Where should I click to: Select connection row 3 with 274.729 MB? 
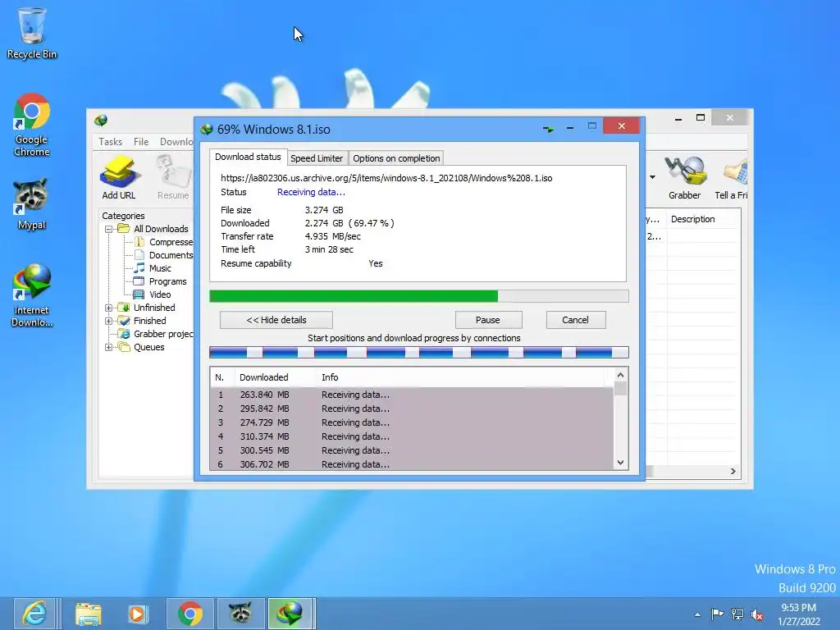point(412,422)
